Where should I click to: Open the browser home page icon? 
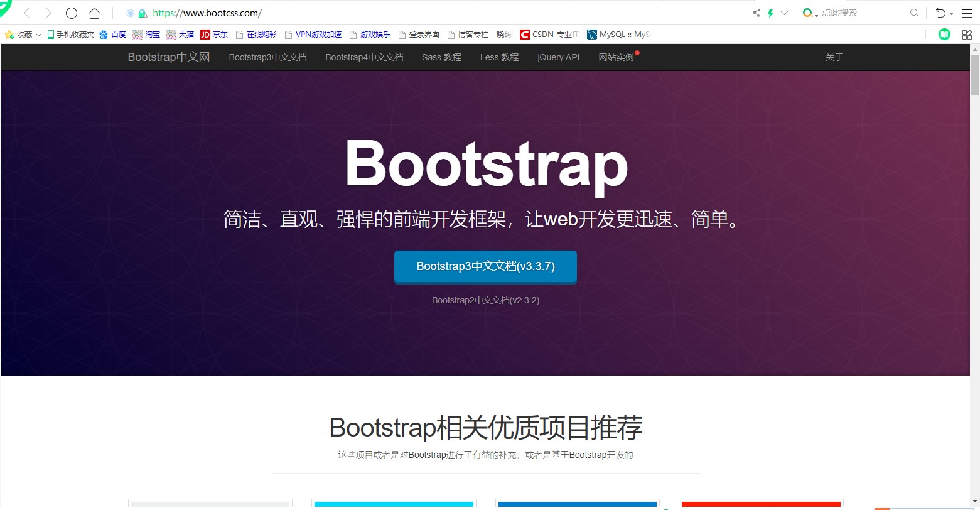tap(95, 13)
